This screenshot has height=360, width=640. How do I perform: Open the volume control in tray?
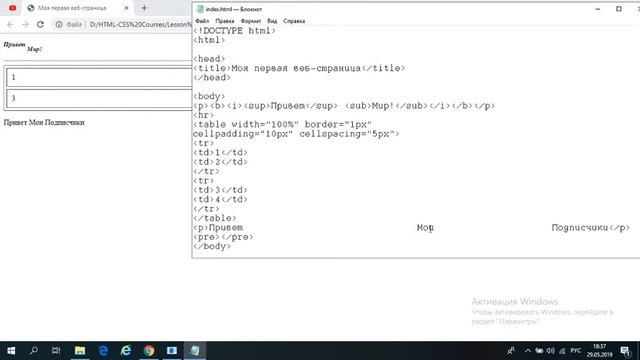point(551,351)
